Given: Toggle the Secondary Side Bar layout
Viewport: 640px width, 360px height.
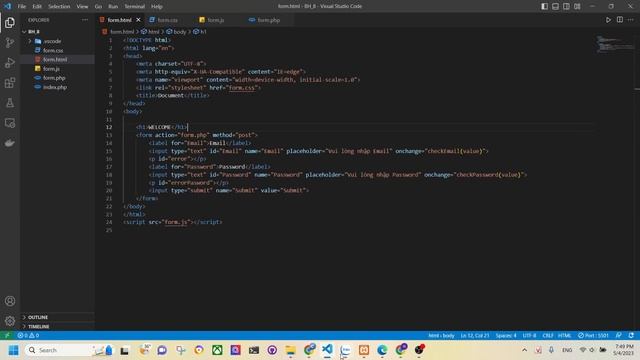Looking at the screenshot, I should (x=567, y=6).
